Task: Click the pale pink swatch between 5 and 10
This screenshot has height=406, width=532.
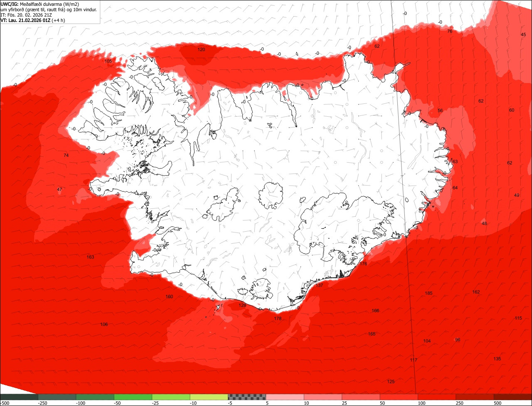Action: click(285, 397)
